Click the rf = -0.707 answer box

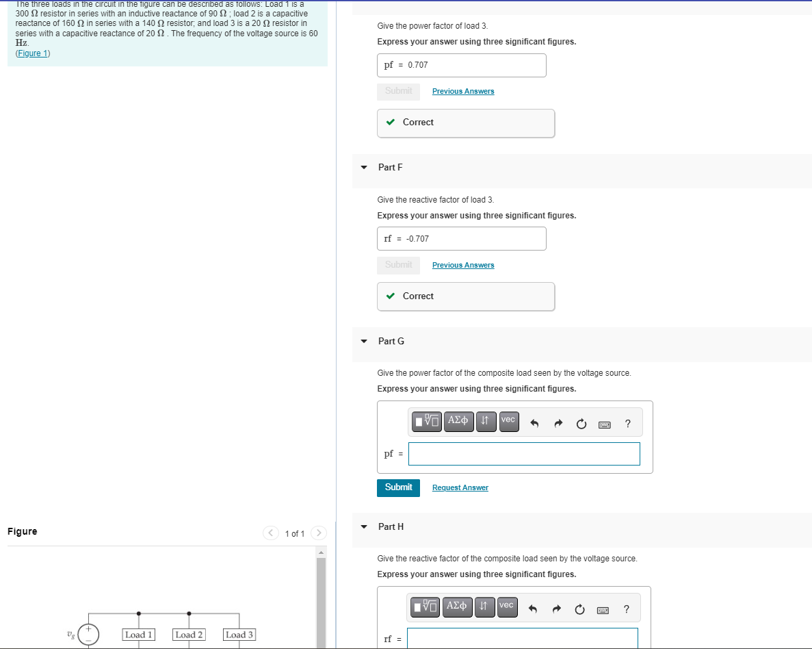(x=462, y=239)
